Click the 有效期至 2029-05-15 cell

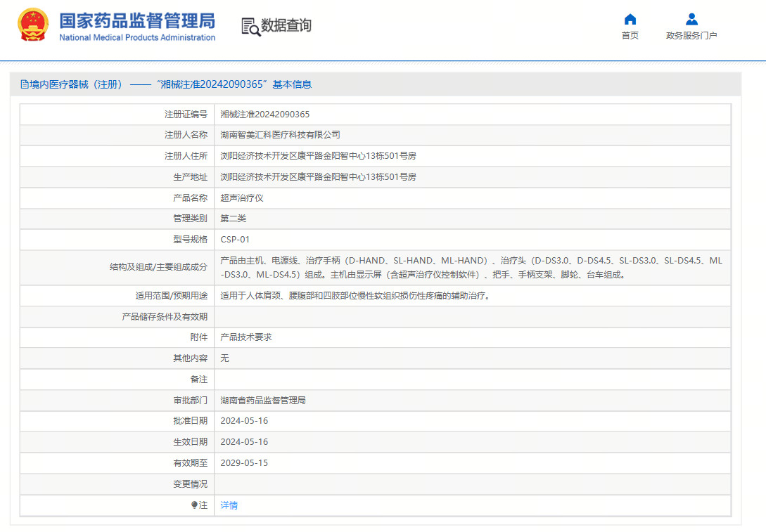coord(247,462)
